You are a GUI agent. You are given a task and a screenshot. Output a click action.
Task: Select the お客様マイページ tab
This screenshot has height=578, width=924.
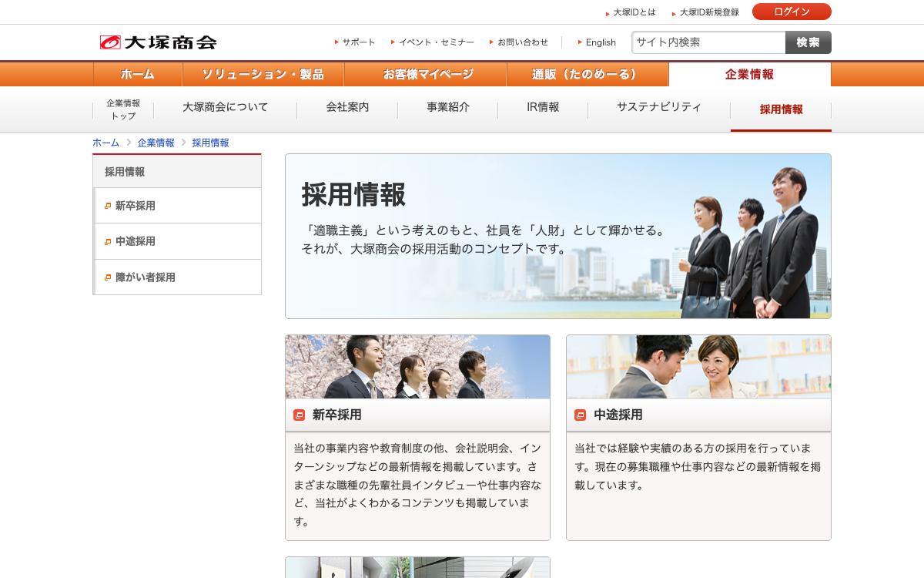426,75
